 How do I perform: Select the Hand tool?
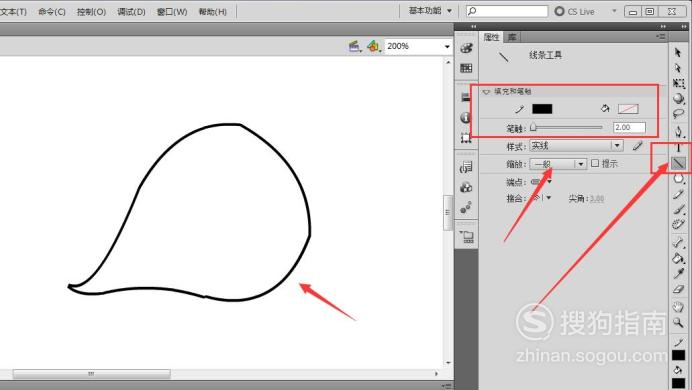click(x=678, y=307)
